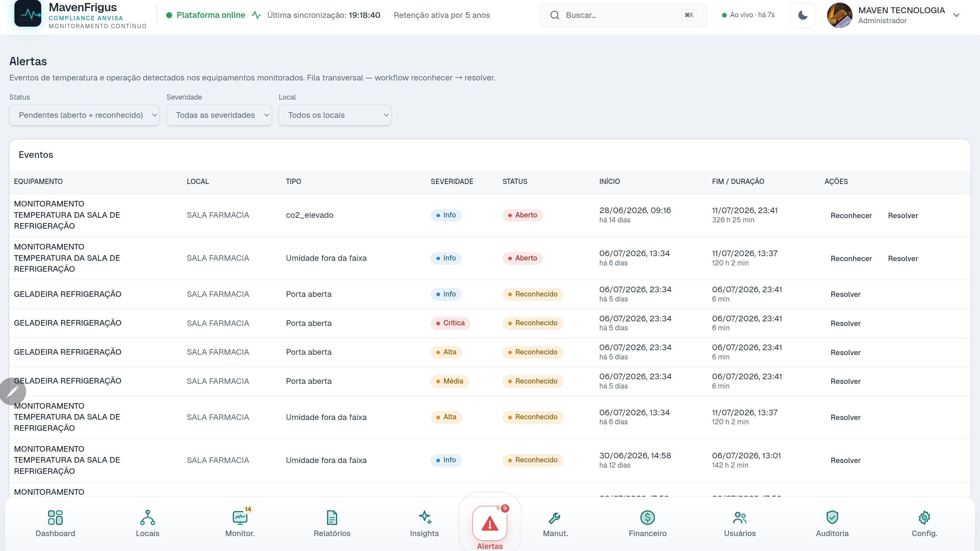
Task: Open the Status filter dropdown
Action: point(84,115)
